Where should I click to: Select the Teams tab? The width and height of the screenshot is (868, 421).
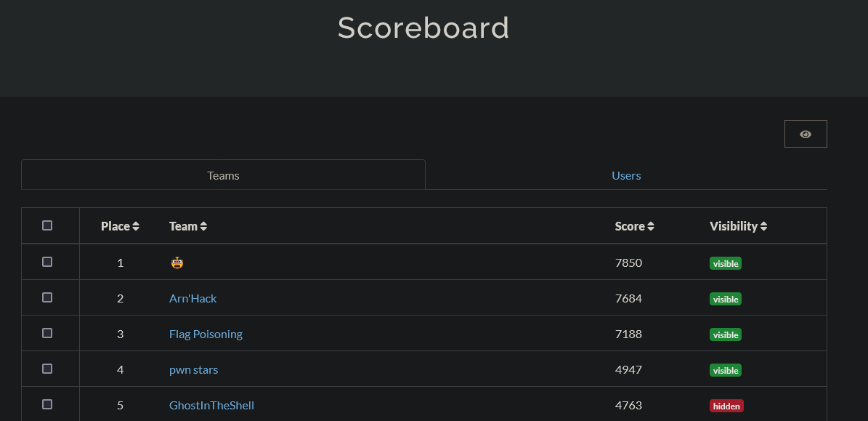click(223, 175)
